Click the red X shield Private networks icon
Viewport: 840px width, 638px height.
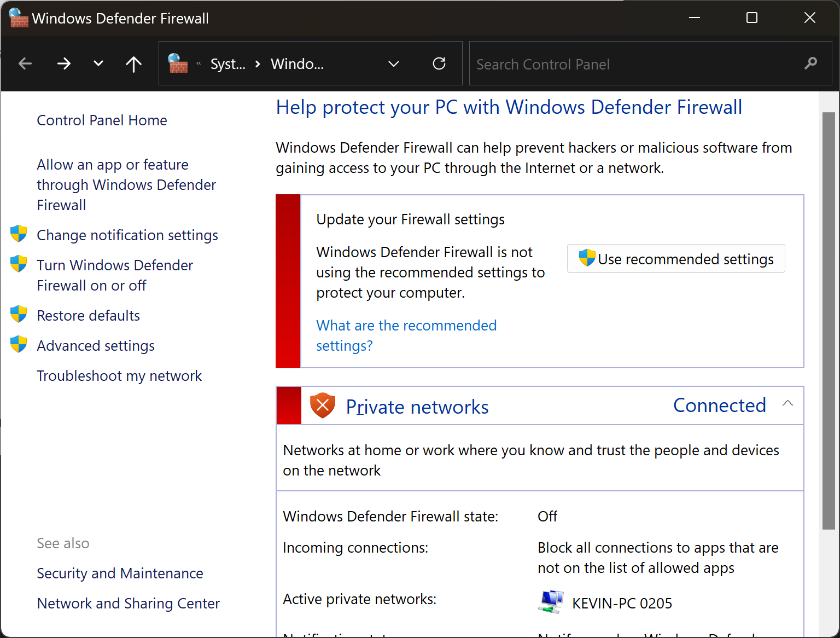tap(323, 405)
